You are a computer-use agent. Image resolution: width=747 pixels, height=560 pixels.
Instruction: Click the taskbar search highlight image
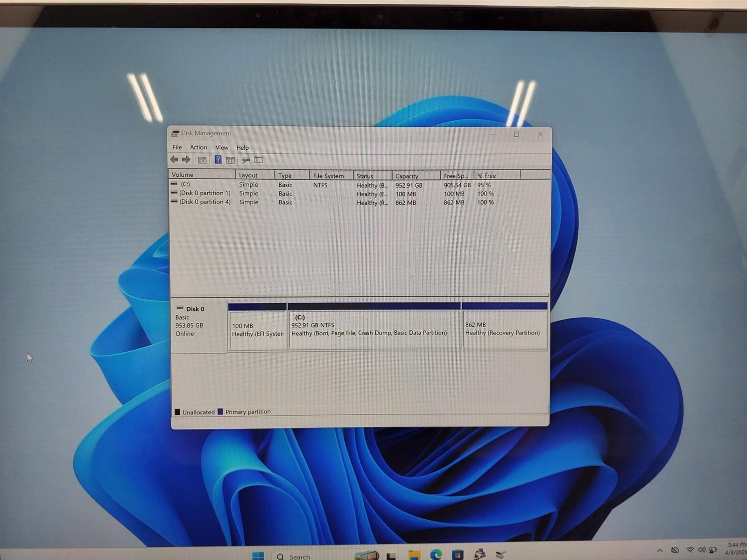coord(366,555)
